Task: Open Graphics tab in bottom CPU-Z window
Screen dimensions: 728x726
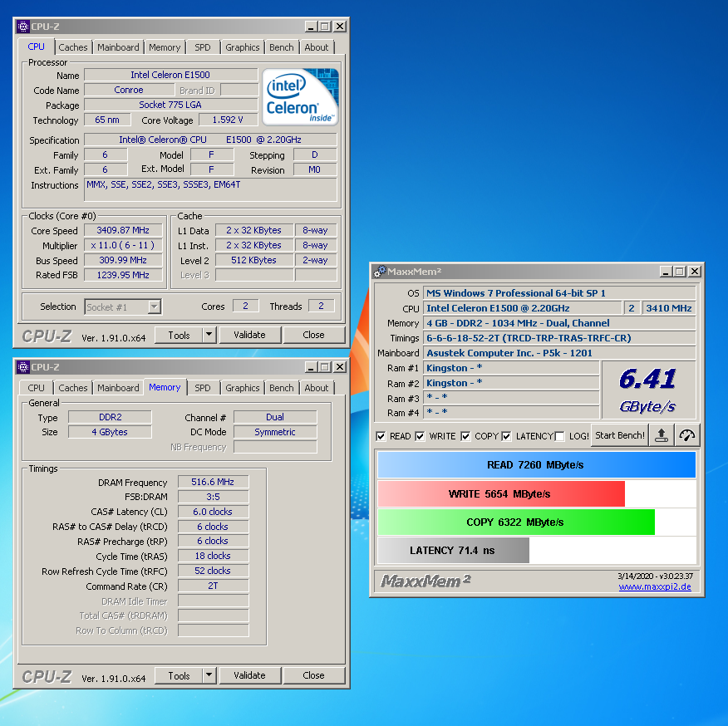Action: point(243,388)
